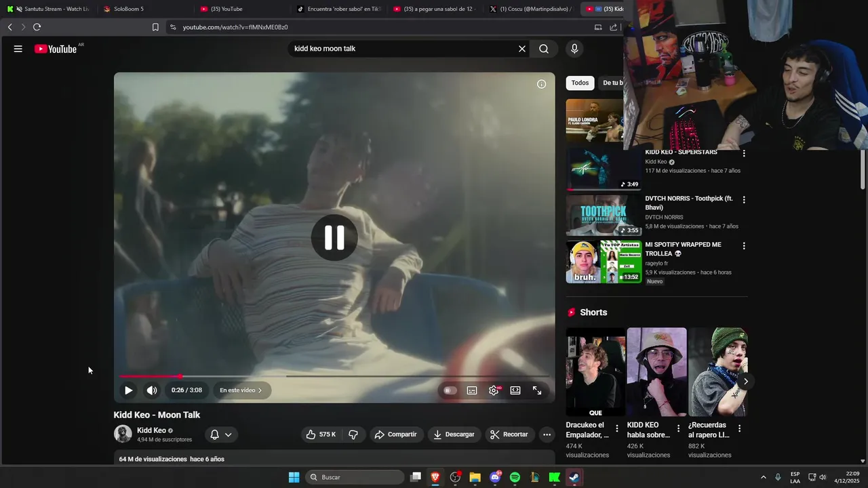Go to YouTube home via logo
The height and width of the screenshot is (488, 868).
point(56,49)
